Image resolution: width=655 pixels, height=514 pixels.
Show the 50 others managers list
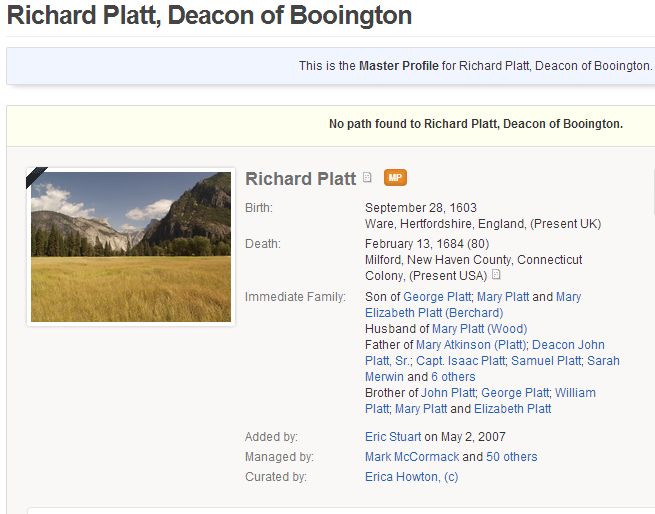coord(511,457)
